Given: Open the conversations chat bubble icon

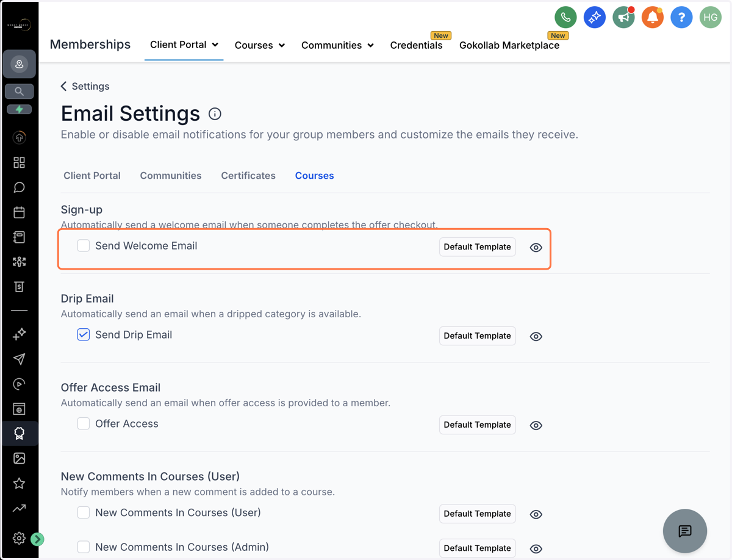Looking at the screenshot, I should [19, 187].
